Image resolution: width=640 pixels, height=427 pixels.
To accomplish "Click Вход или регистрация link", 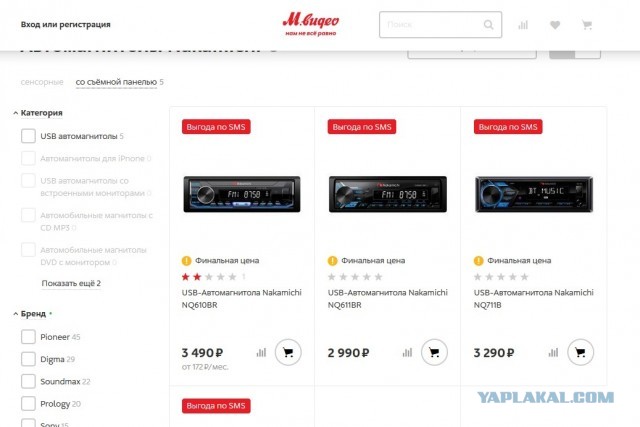I will click(66, 24).
